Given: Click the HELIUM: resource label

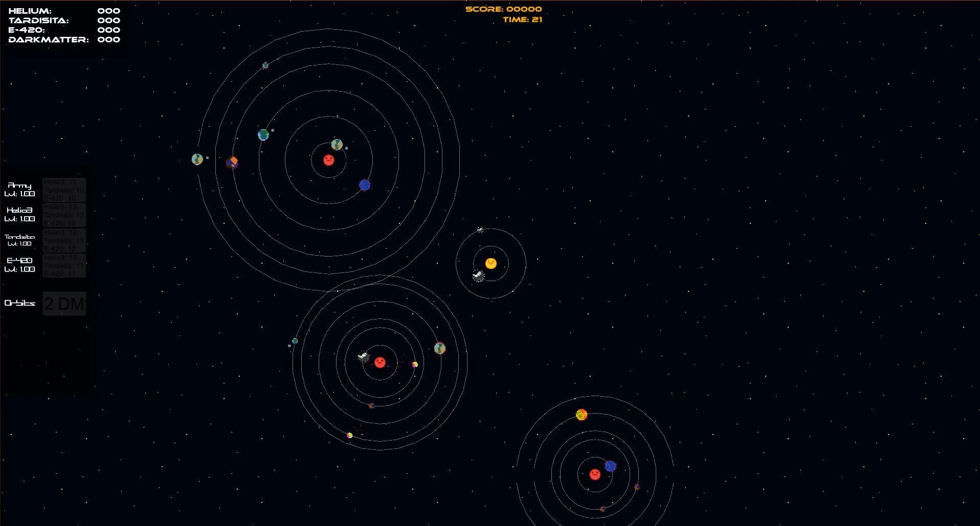Looking at the screenshot, I should coord(30,11).
